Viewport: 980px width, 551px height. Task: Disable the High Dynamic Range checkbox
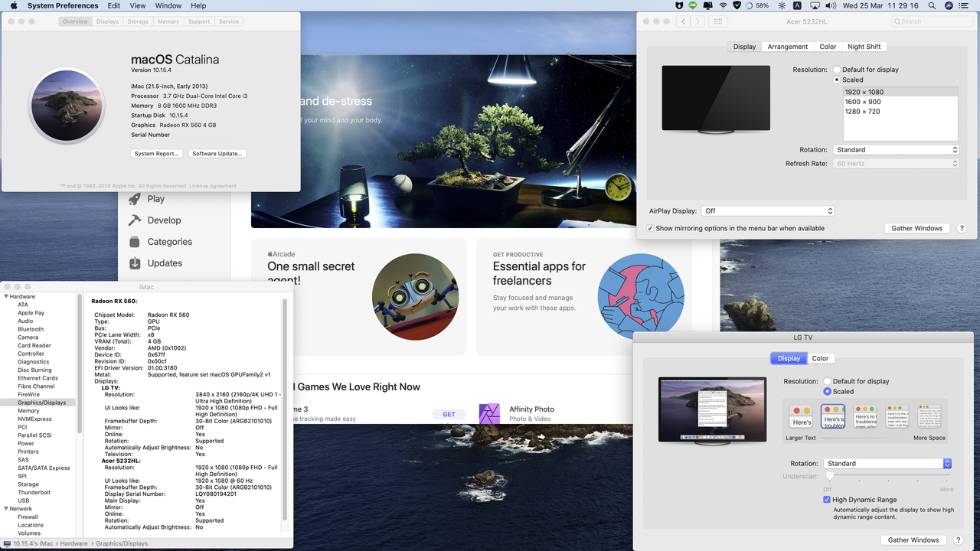click(827, 500)
